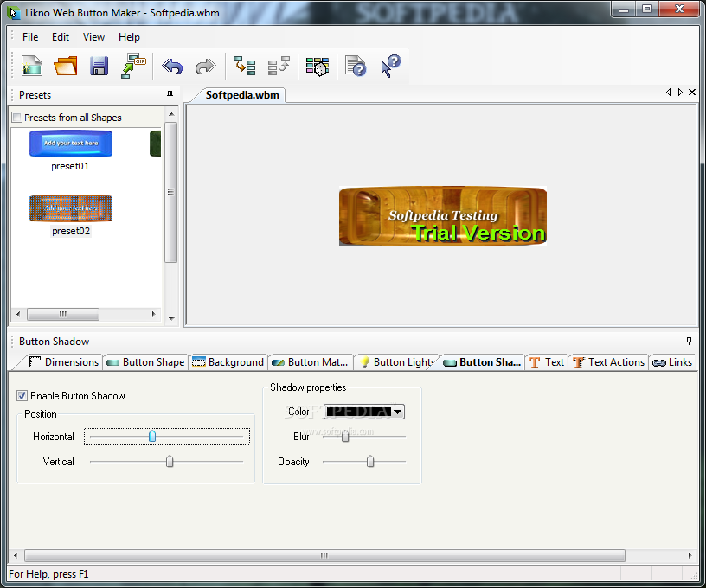The width and height of the screenshot is (706, 588).
Task: Click the Presets list down scroll arrow
Action: [171, 318]
